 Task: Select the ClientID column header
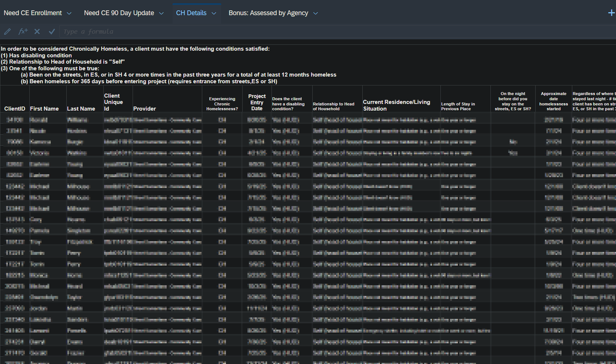[x=15, y=108]
